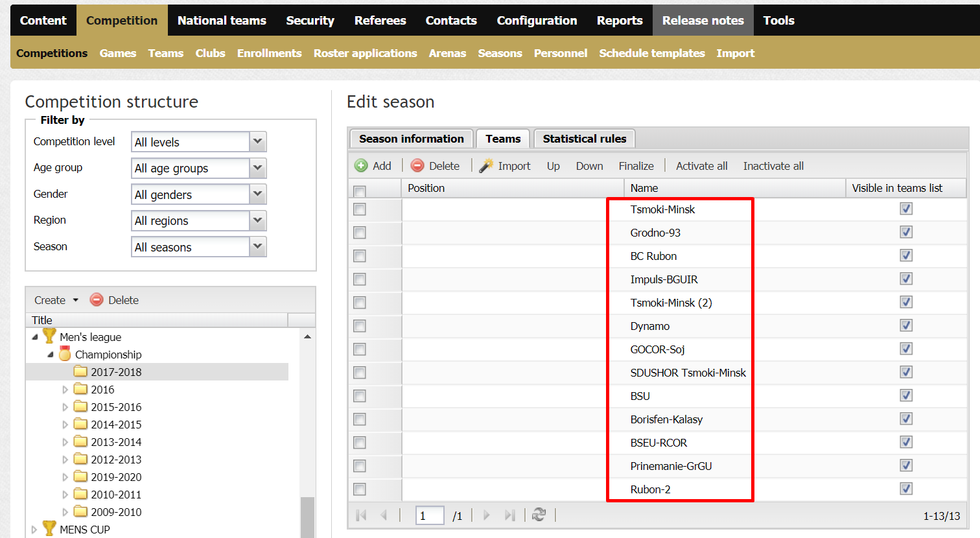Move selected team Down

(590, 166)
